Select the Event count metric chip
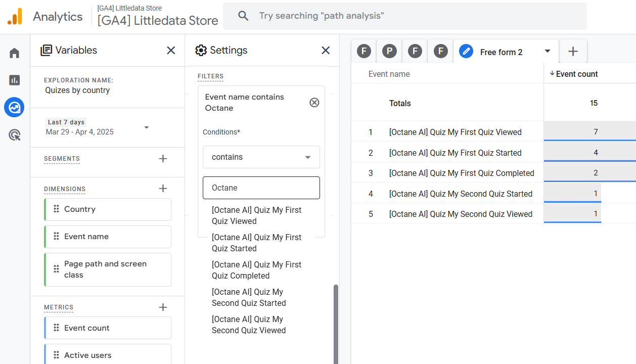Screen dimensions: 636x364 click(x=108, y=328)
